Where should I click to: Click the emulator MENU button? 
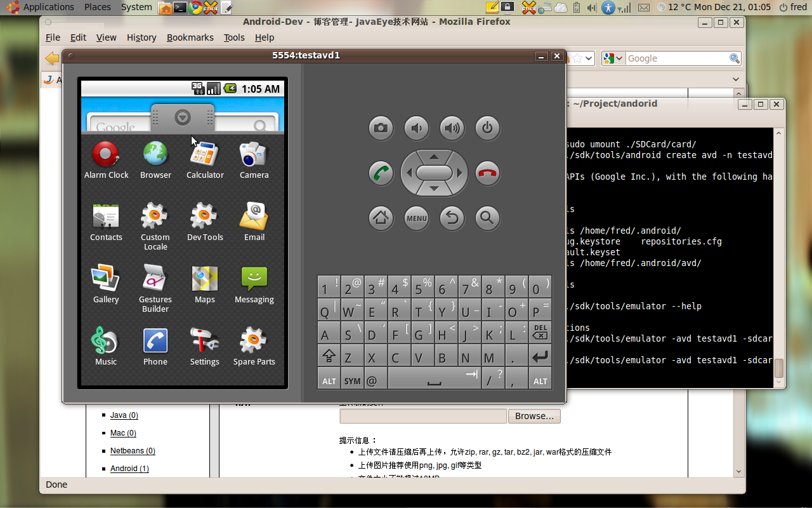tap(416, 218)
